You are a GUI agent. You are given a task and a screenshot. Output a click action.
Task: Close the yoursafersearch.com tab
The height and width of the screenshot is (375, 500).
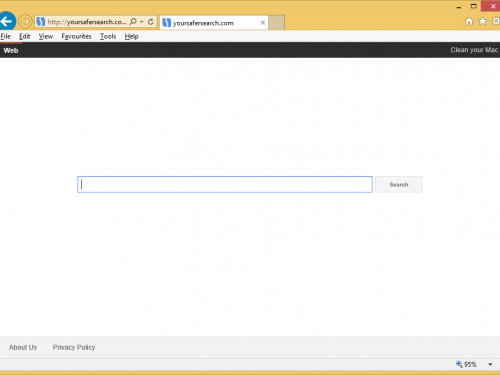click(x=263, y=23)
